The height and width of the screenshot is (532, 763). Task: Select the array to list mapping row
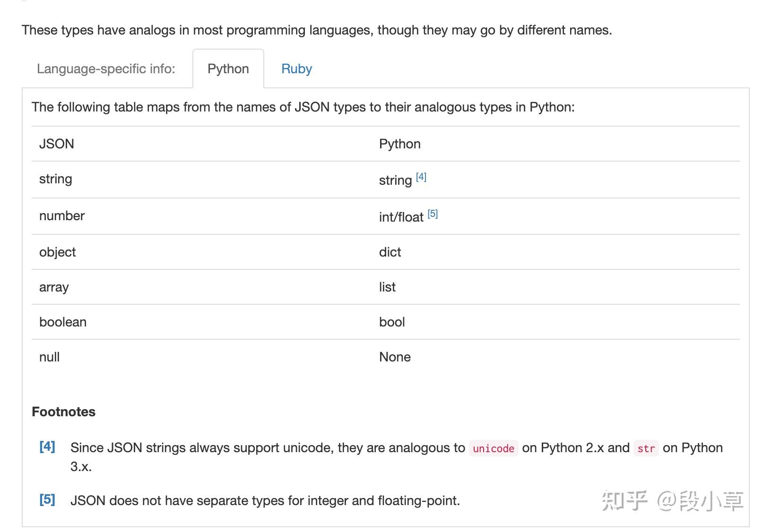(x=54, y=287)
